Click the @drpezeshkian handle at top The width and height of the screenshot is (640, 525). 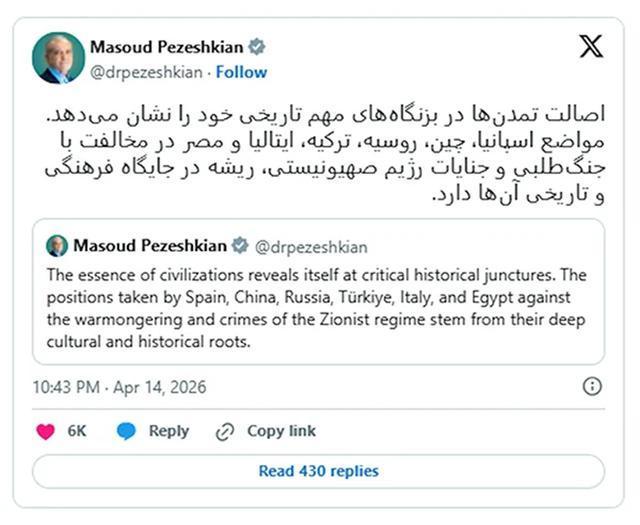pos(146,72)
